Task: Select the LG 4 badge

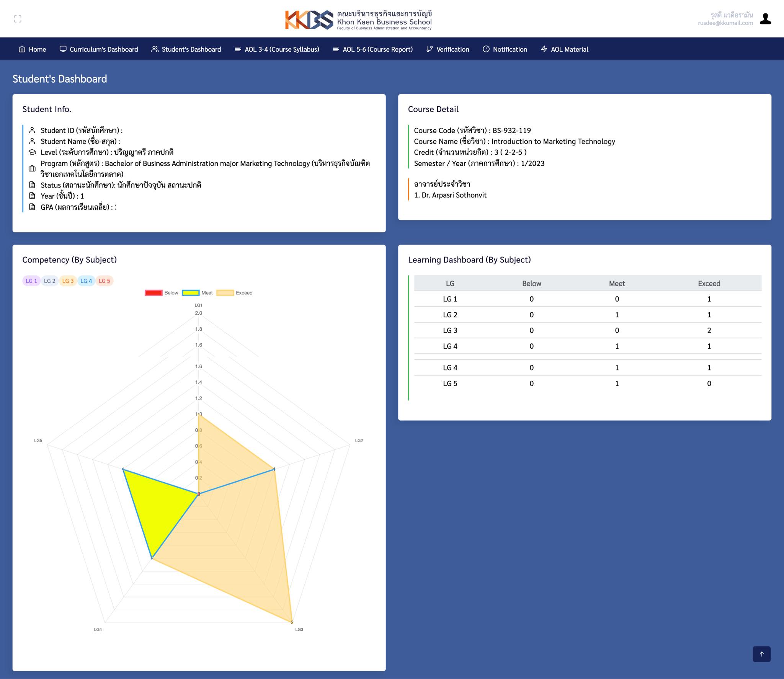Action: [86, 281]
